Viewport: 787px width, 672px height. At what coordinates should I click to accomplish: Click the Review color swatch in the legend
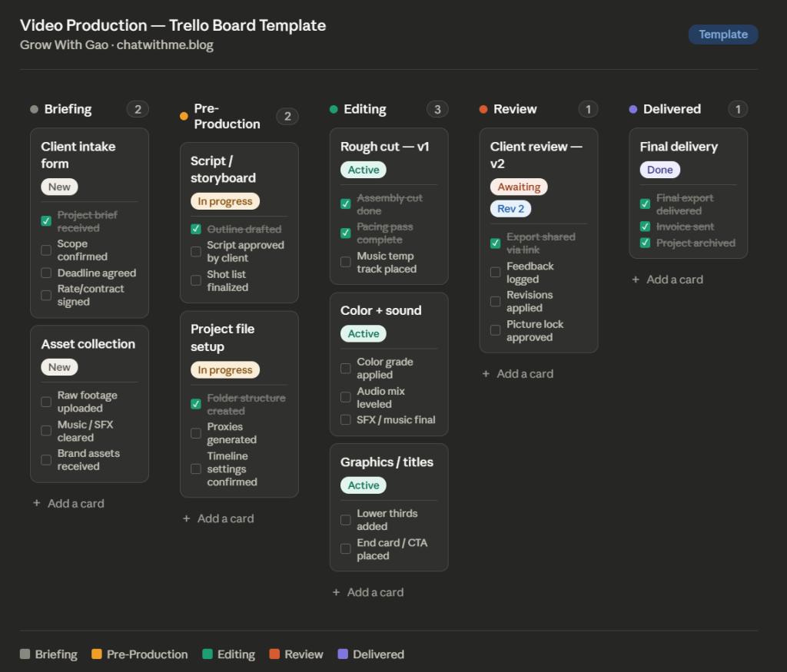[x=274, y=654]
